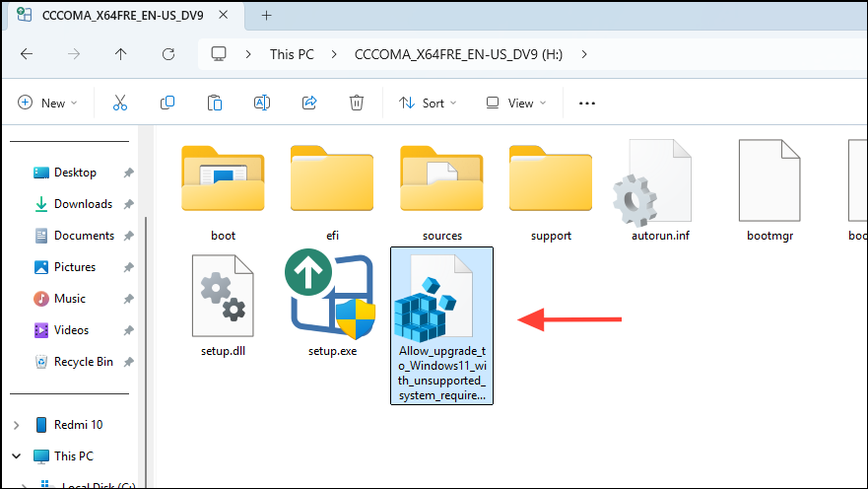The image size is (868, 489).
Task: Open the View layout dropdown
Action: pos(516,103)
